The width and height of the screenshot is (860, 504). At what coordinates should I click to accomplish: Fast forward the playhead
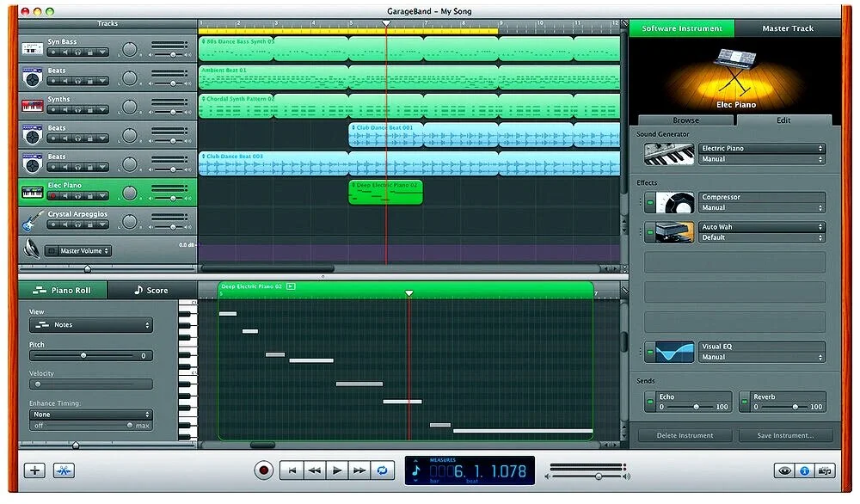[x=359, y=470]
